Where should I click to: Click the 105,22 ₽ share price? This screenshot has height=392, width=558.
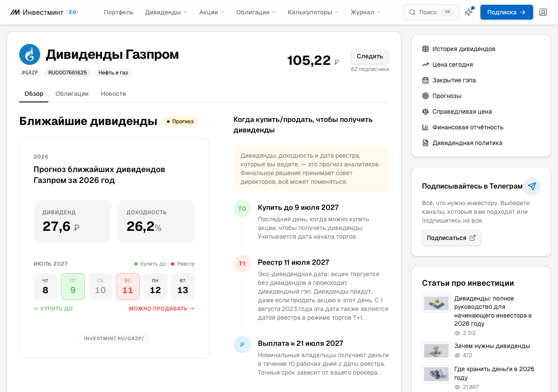(x=313, y=61)
